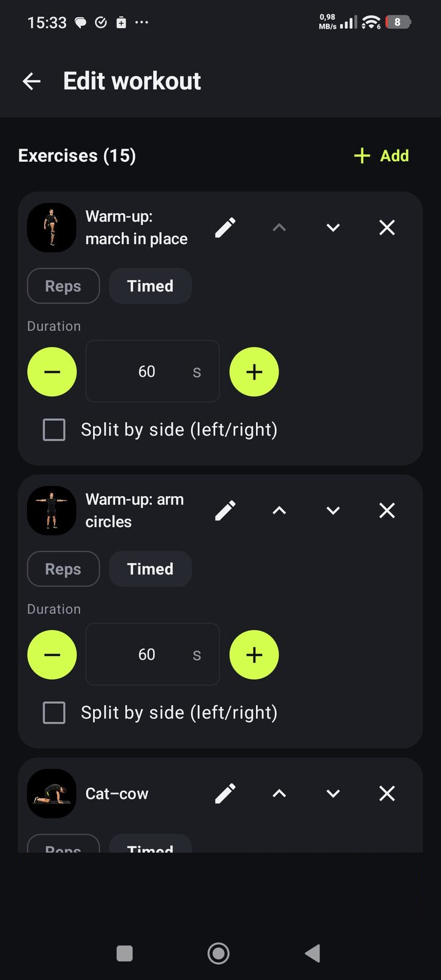
Task: Switch march in place to Reps mode
Action: [x=63, y=286]
